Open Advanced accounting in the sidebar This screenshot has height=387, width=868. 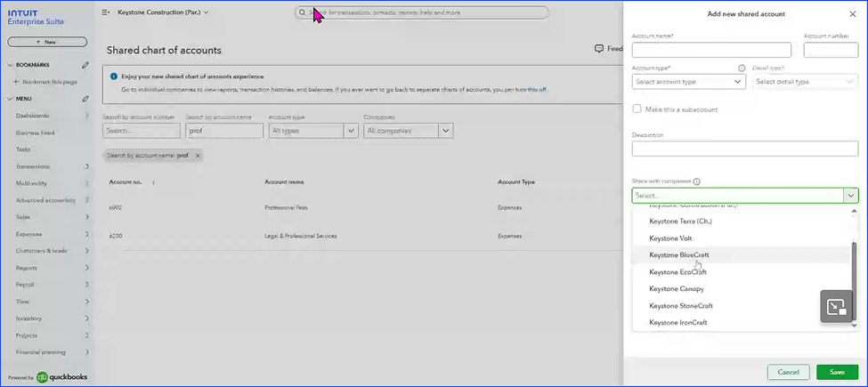(45, 200)
